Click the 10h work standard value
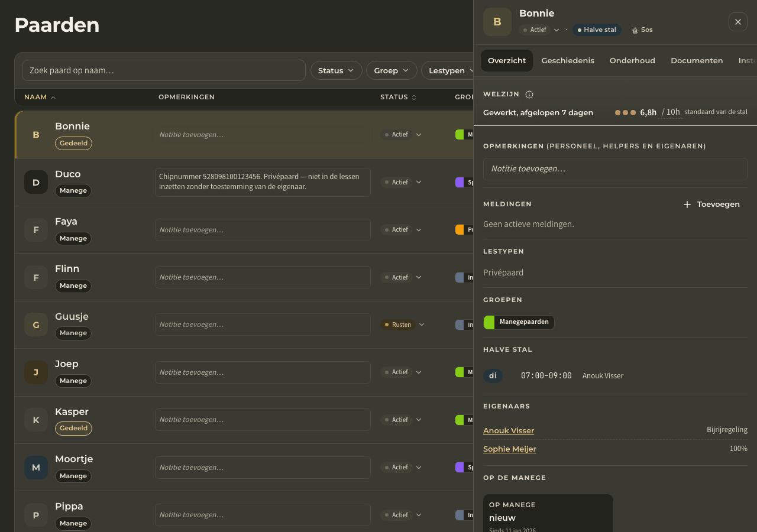Viewport: 757px width, 532px height. 671,112
